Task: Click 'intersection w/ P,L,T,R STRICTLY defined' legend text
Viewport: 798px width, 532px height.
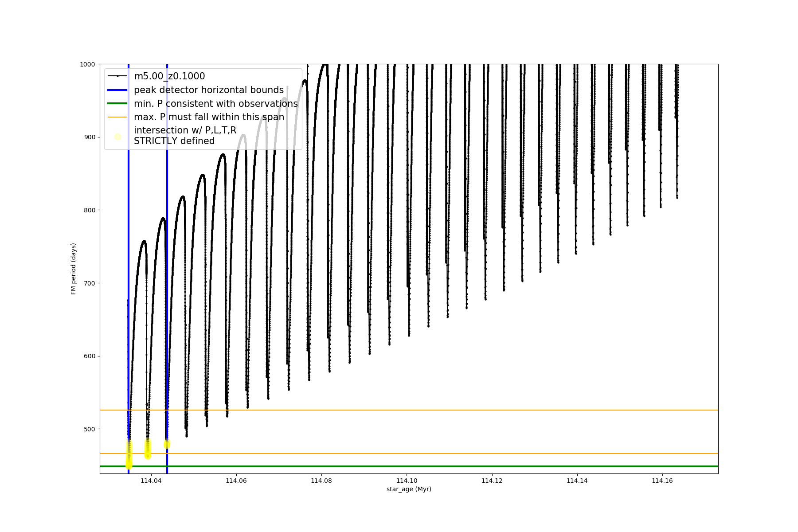Action: pyautogui.click(x=185, y=136)
